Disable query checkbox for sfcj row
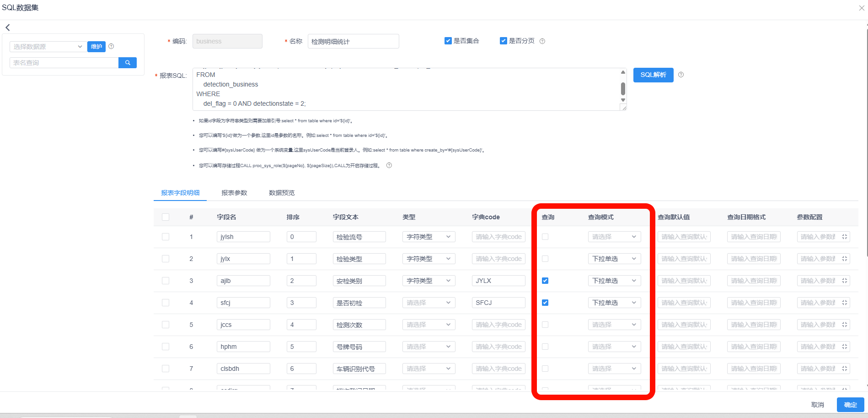Screen dimensions: 868x418 pos(545,303)
